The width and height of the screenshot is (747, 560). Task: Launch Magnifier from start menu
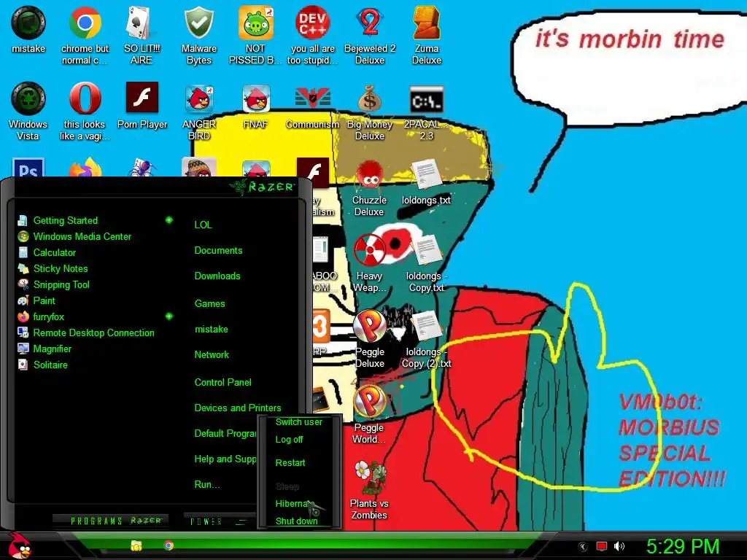(44, 349)
